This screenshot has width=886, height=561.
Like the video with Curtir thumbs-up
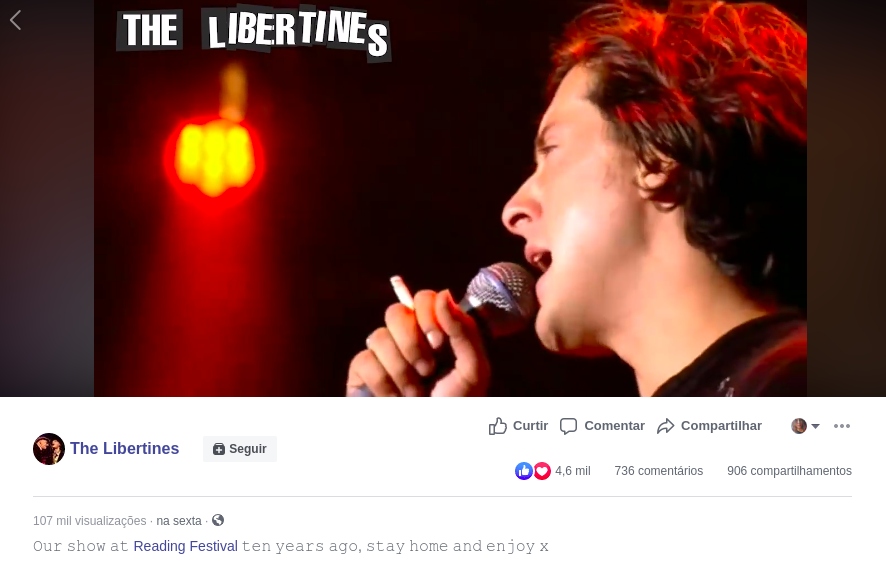497,426
